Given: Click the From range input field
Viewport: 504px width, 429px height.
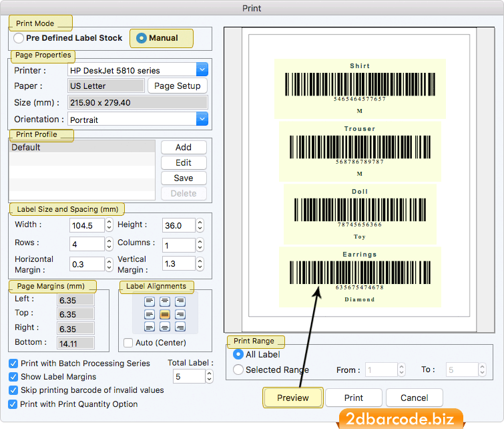Looking at the screenshot, I should tap(381, 370).
